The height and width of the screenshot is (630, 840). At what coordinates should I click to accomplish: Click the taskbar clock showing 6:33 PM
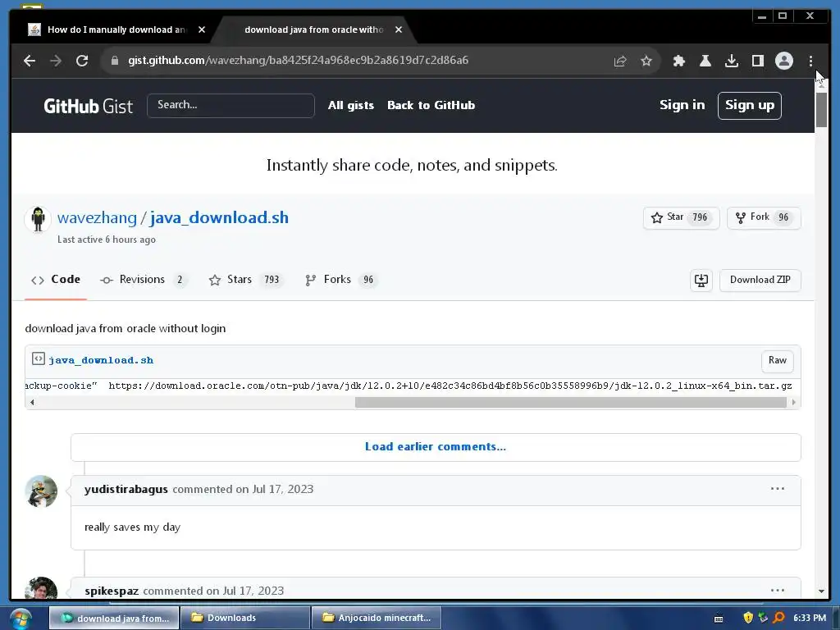(810, 618)
